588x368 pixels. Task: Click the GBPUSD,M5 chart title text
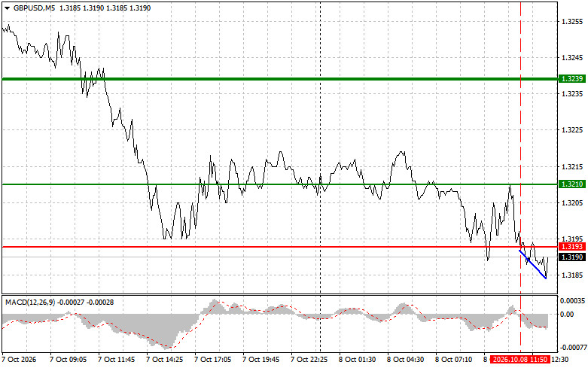[34, 8]
